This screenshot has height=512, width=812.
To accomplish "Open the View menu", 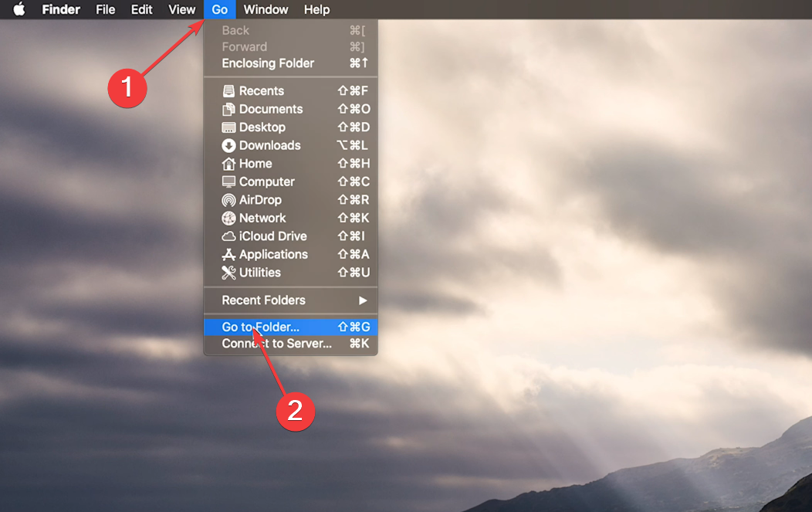I will coord(181,9).
